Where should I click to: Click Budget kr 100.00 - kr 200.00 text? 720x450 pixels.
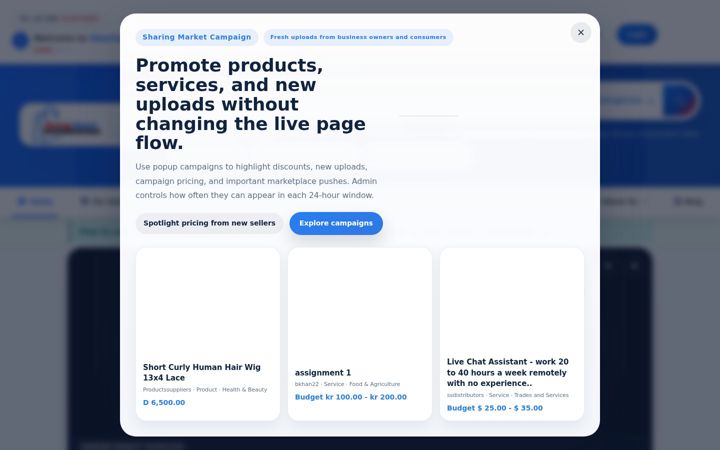click(x=350, y=397)
